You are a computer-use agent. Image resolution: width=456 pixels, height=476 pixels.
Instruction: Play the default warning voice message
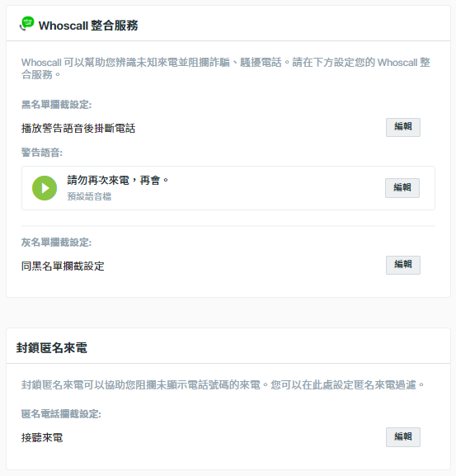coord(45,188)
